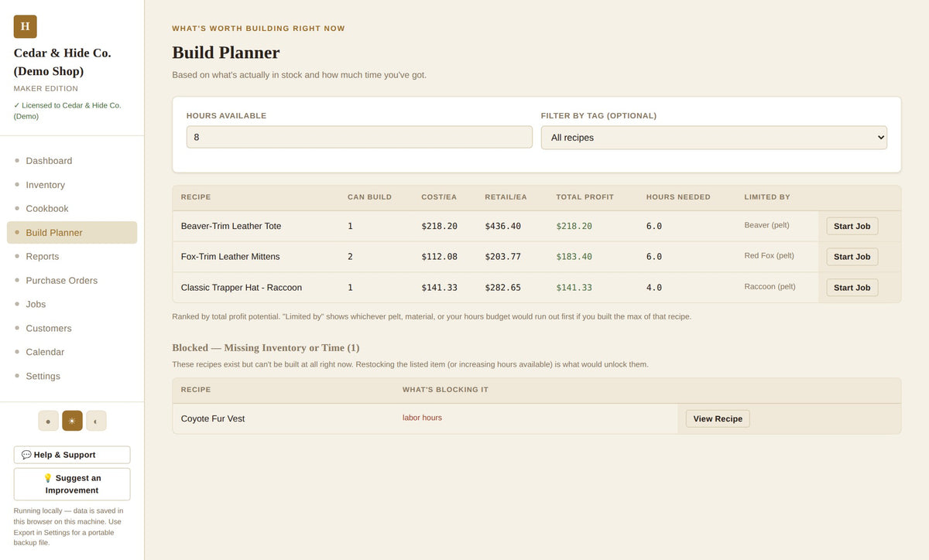Click the $203.77 retail price
Screen dimensions: 929x560
click(x=503, y=257)
